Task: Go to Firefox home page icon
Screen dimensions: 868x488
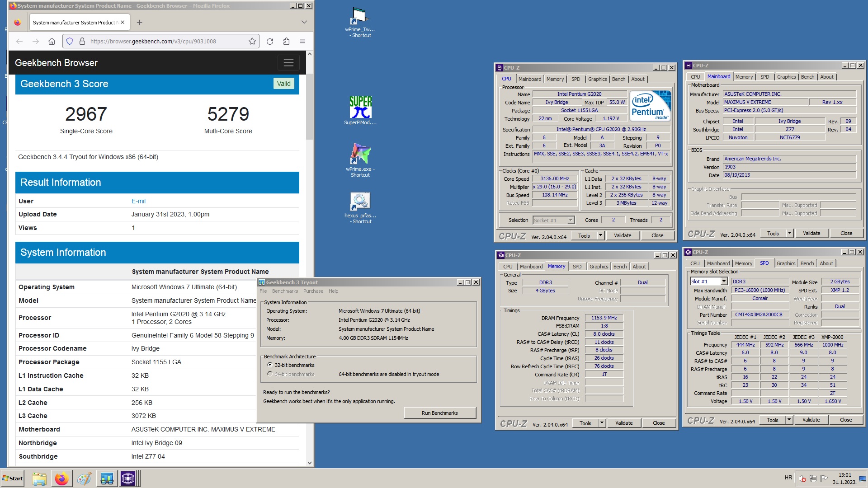Action: [52, 41]
